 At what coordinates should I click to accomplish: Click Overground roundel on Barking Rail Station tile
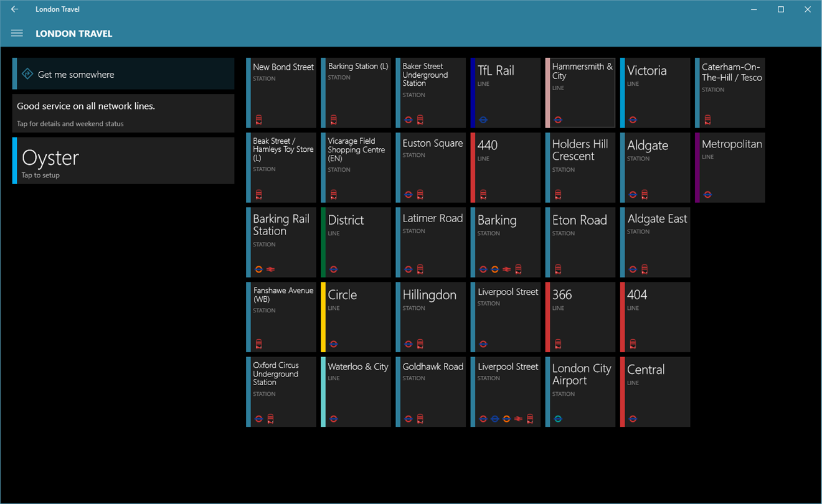pyautogui.click(x=259, y=269)
